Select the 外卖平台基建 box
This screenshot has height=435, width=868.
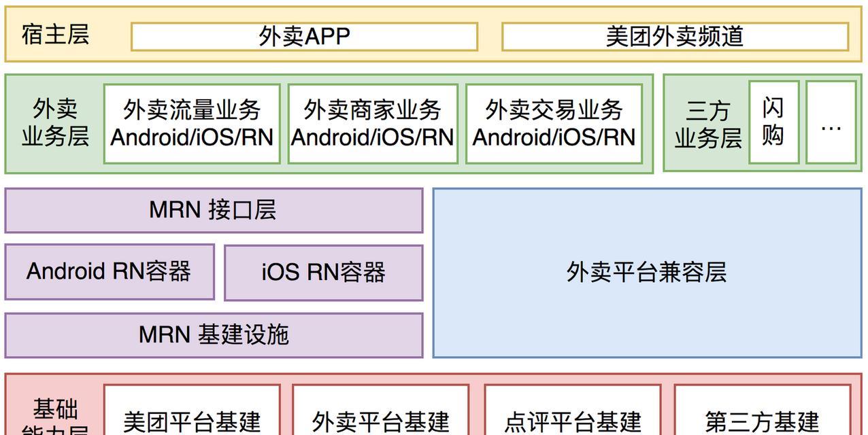380,410
